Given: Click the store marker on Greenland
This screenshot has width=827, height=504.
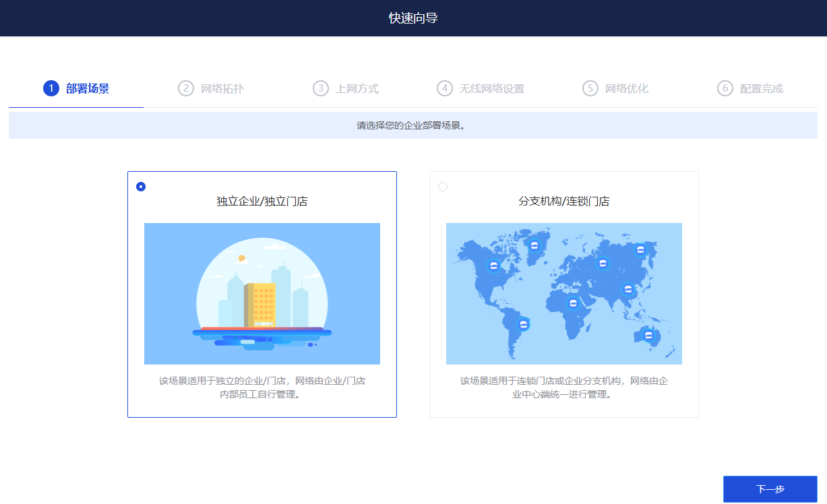Looking at the screenshot, I should point(534,245).
